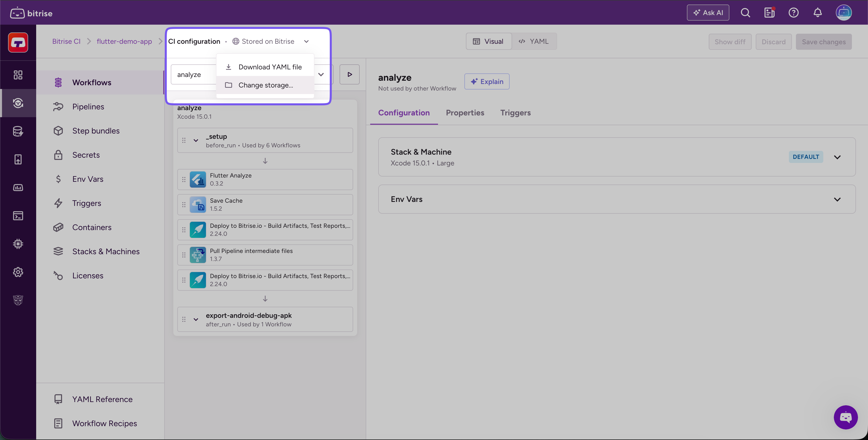Open the robot mask icon in left rail
The width and height of the screenshot is (868, 440).
[18, 300]
